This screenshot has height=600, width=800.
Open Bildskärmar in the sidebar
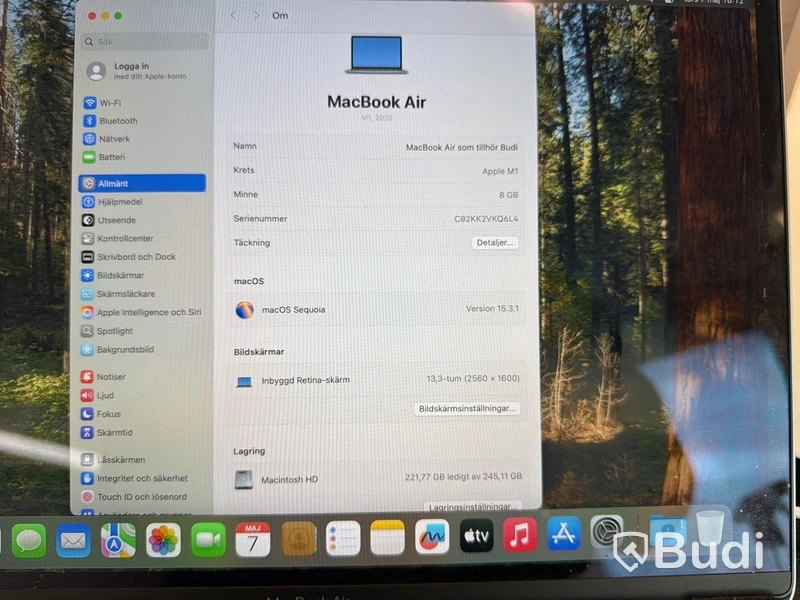[x=113, y=276]
